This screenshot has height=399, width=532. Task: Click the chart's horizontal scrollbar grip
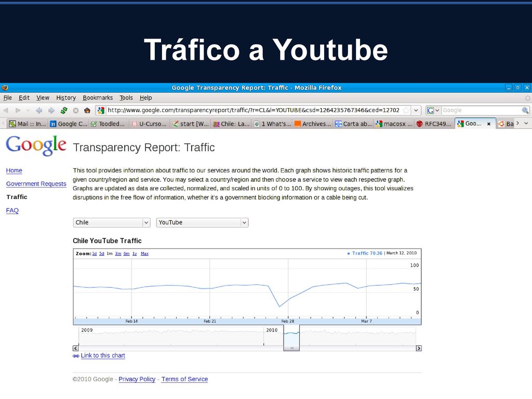pos(291,349)
